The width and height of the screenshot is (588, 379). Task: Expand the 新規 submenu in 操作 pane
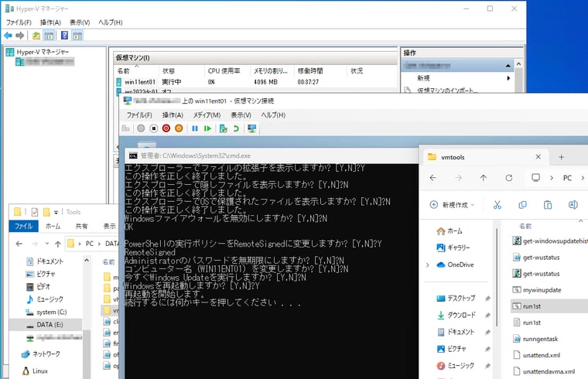(508, 78)
